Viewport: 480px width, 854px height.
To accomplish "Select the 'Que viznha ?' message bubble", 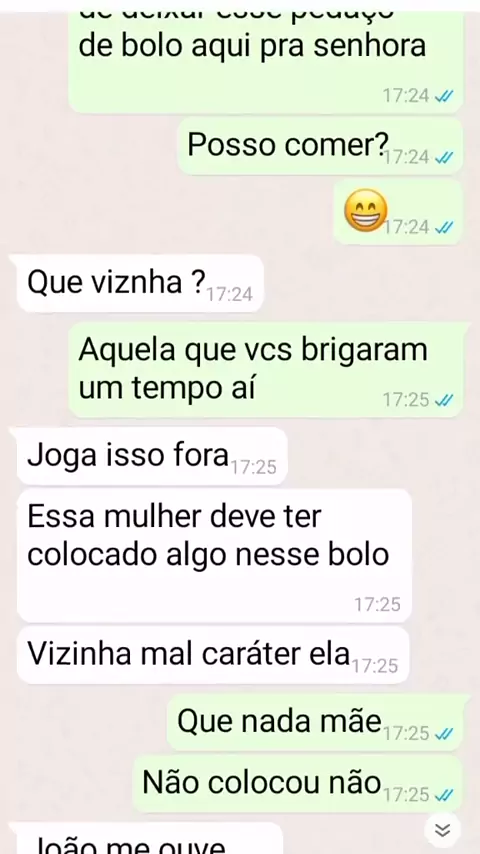I will click(141, 284).
